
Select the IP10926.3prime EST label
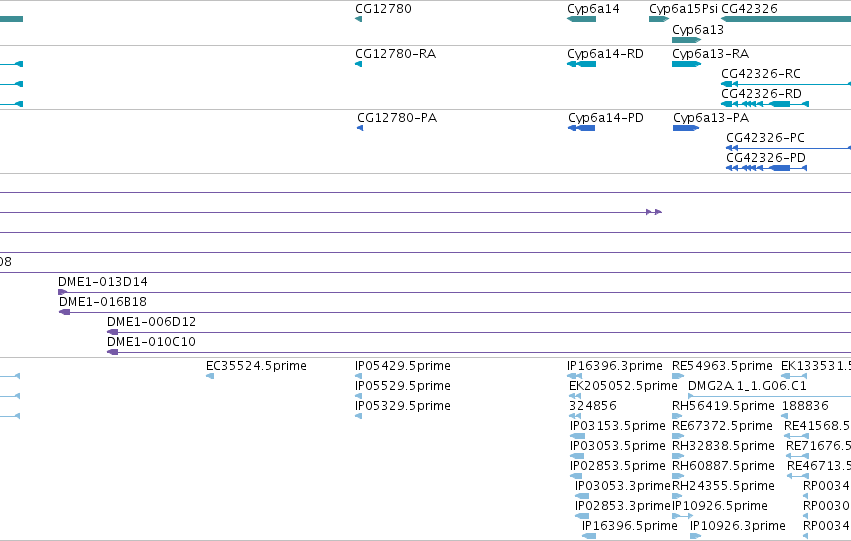738,527
